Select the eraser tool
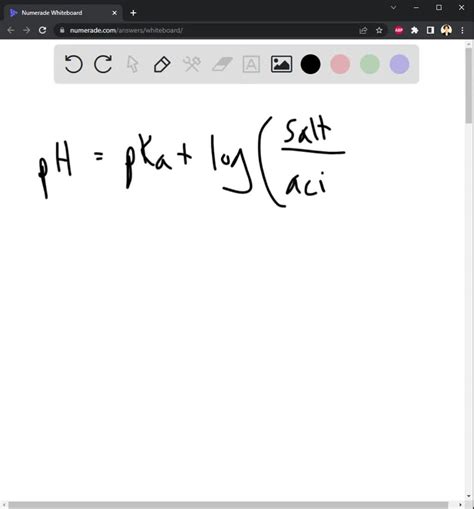 (222, 64)
